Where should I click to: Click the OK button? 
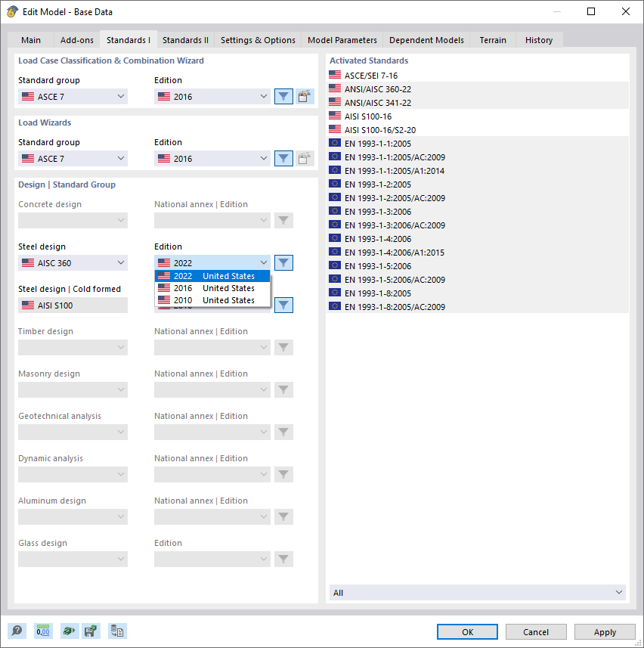[x=467, y=632]
